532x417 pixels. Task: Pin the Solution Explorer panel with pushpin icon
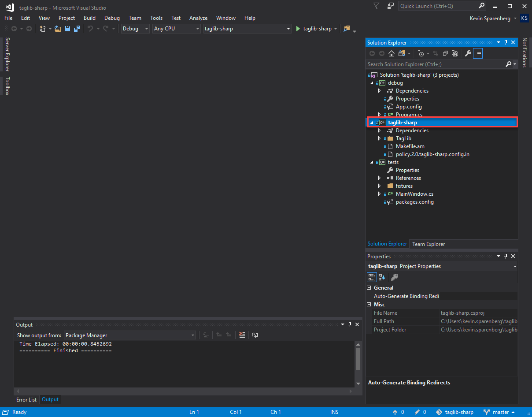506,43
